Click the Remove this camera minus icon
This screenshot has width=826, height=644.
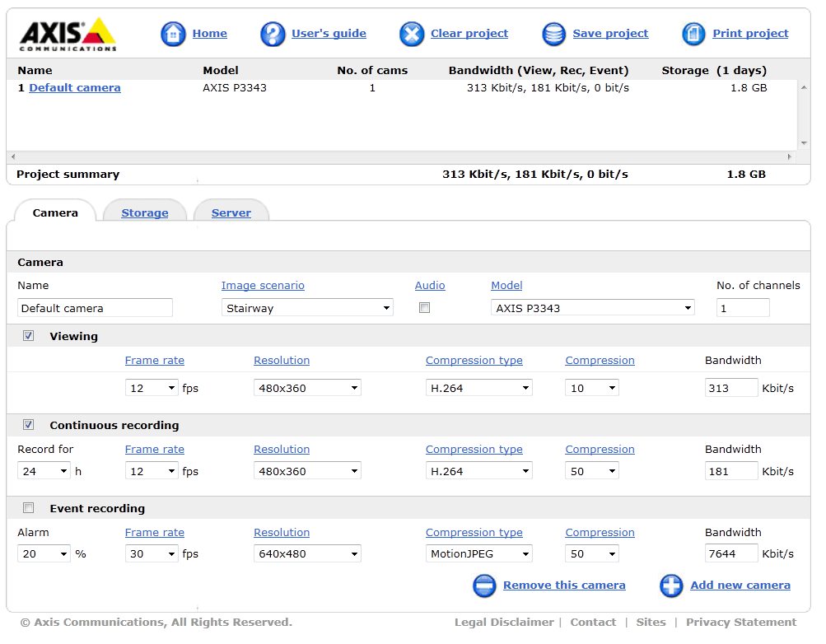[484, 586]
